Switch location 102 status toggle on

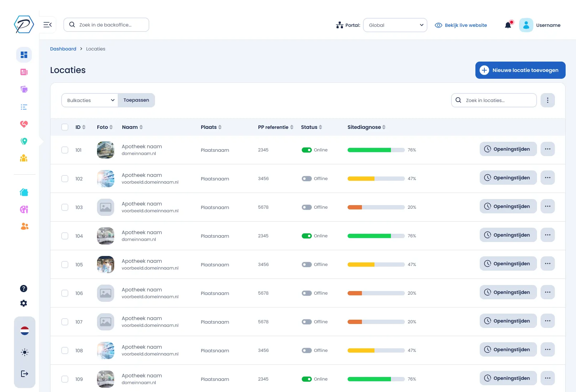(307, 179)
